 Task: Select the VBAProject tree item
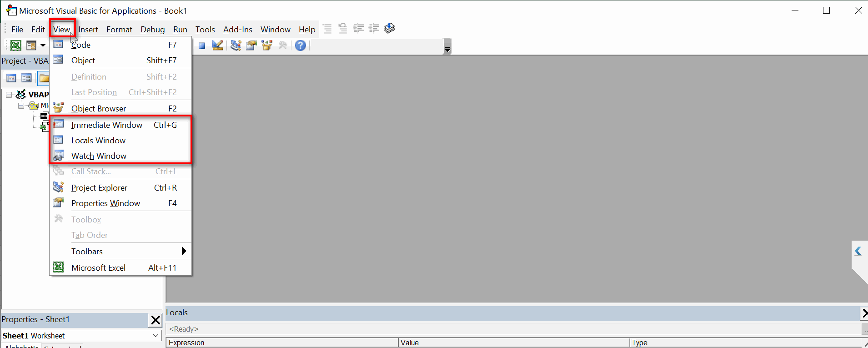(38, 95)
